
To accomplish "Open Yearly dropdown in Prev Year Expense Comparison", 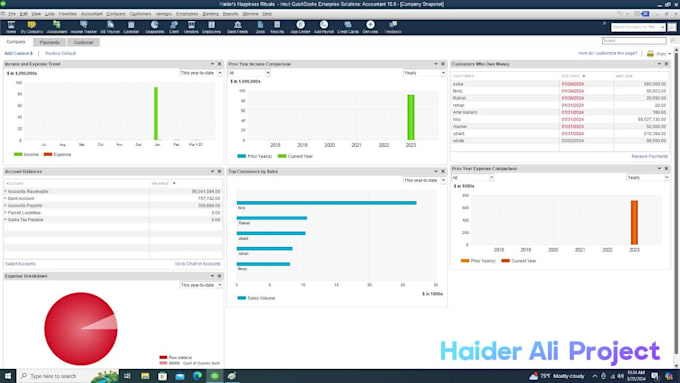I will pyautogui.click(x=648, y=177).
